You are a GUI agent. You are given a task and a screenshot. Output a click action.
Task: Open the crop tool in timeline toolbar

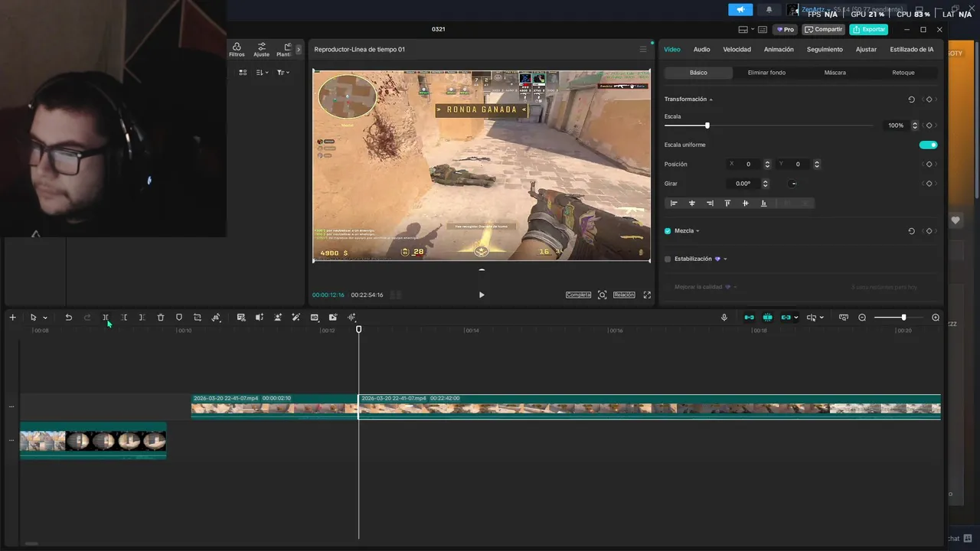198,318
